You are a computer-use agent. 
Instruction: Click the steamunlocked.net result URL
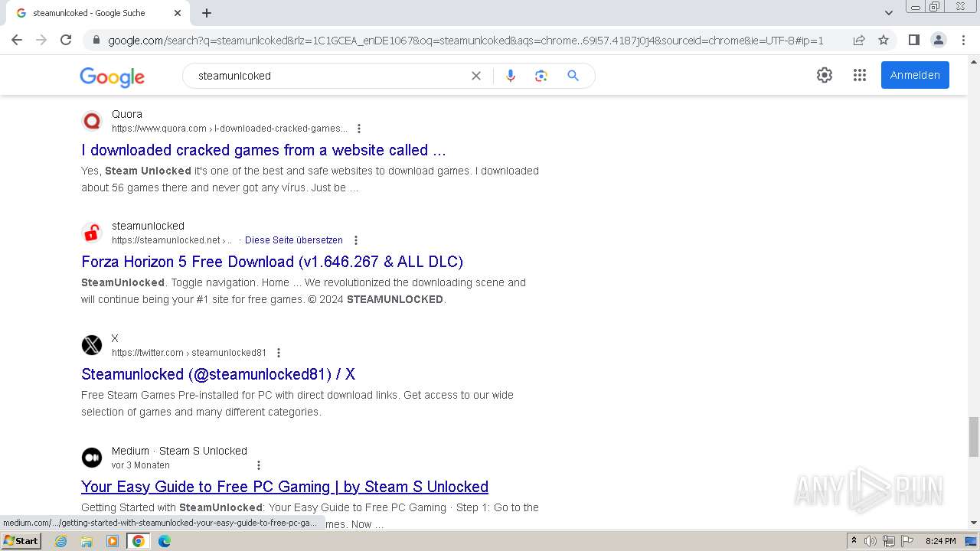[171, 240]
